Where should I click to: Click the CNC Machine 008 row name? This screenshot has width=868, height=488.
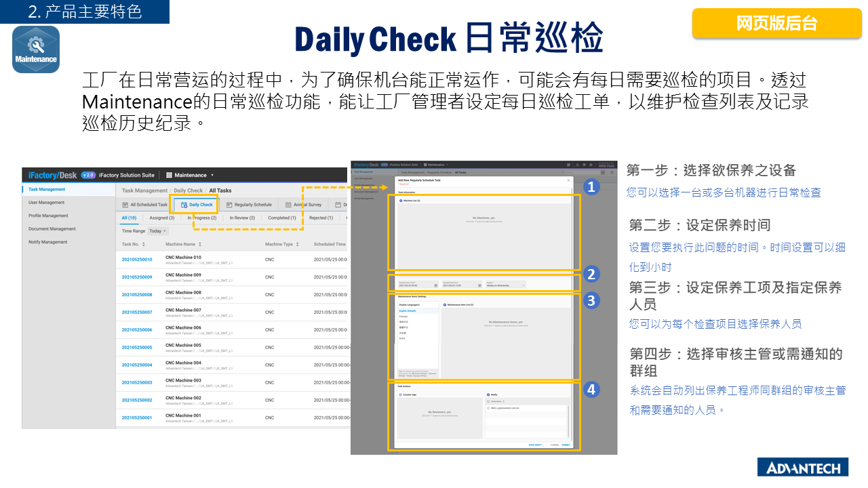coord(183,293)
